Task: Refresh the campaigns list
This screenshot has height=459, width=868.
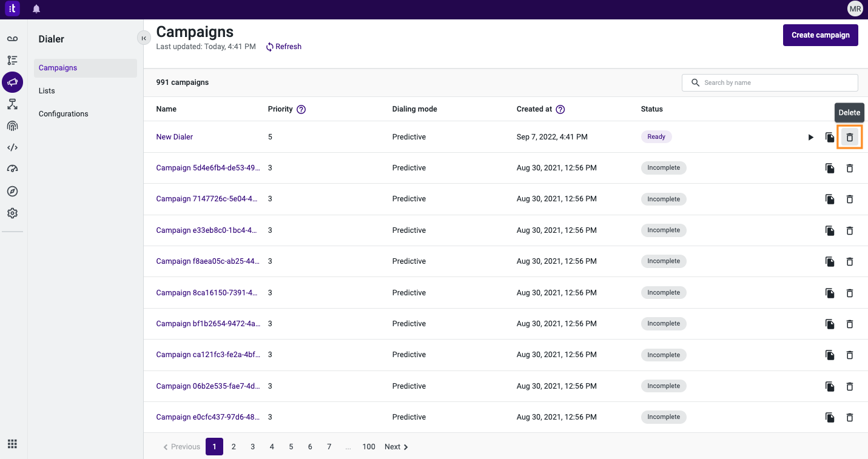Action: tap(283, 46)
